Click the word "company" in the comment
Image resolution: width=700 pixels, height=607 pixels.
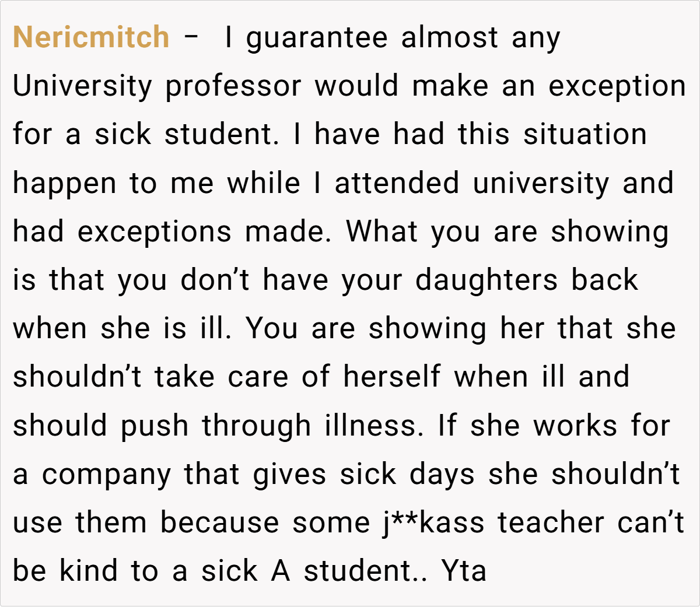click(x=106, y=475)
